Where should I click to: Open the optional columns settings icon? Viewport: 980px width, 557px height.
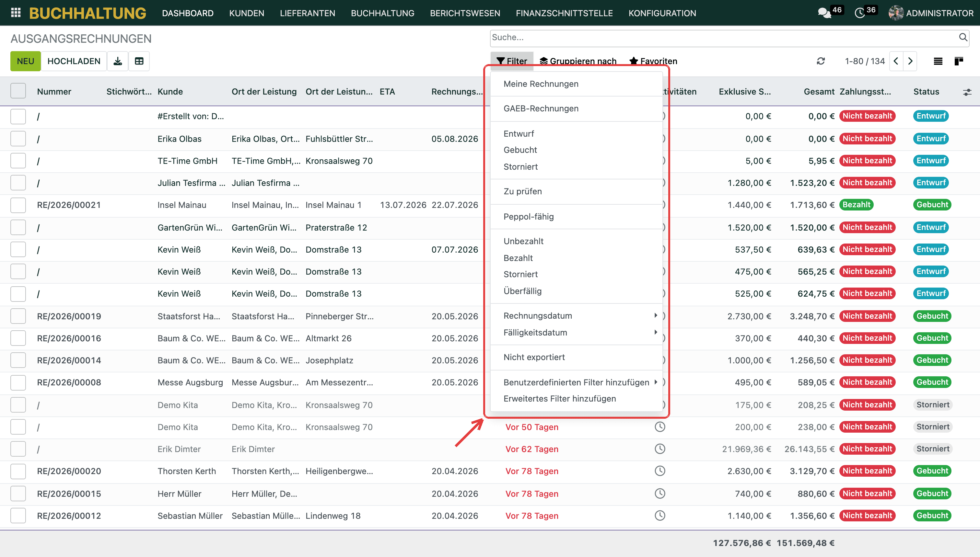967,92
